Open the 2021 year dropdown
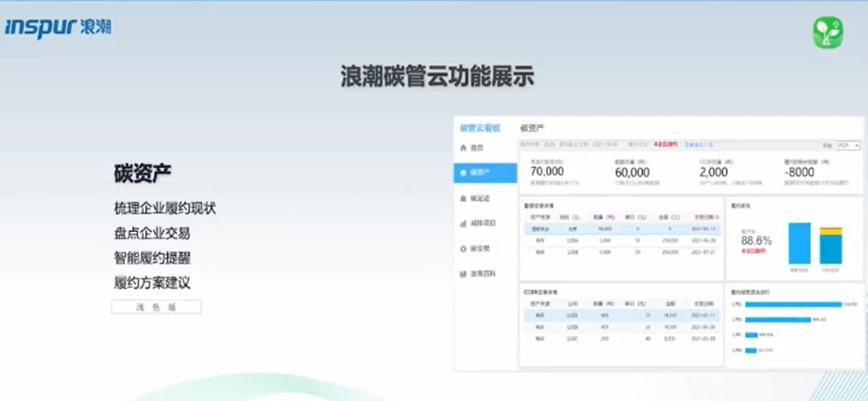The height and width of the screenshot is (401, 868). pyautogui.click(x=848, y=145)
